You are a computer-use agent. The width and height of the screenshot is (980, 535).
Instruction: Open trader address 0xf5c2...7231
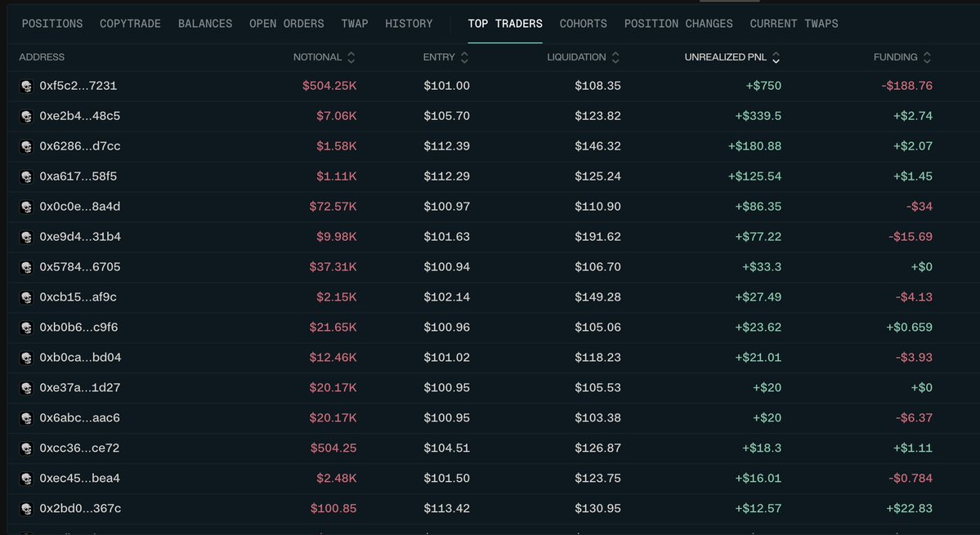pyautogui.click(x=78, y=86)
